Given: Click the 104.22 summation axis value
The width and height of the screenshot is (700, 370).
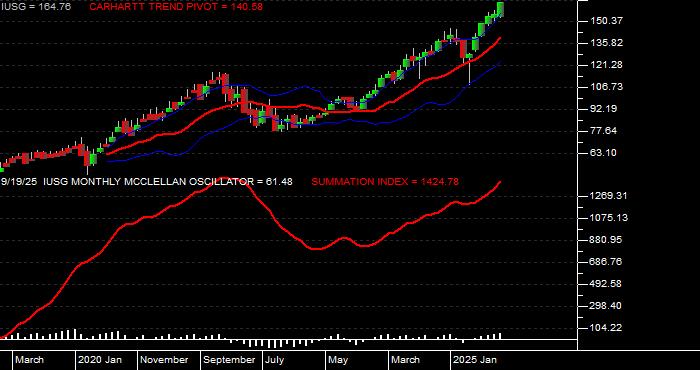Looking at the screenshot, I should 605,328.
